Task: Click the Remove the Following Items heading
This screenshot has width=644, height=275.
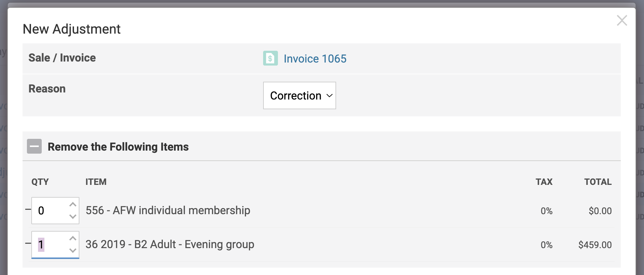Action: coord(118,147)
